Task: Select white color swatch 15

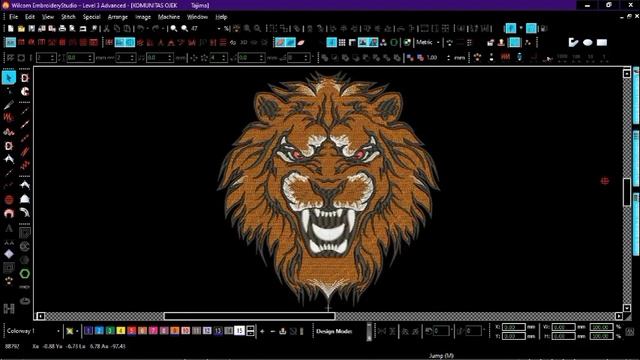Action: (240, 331)
